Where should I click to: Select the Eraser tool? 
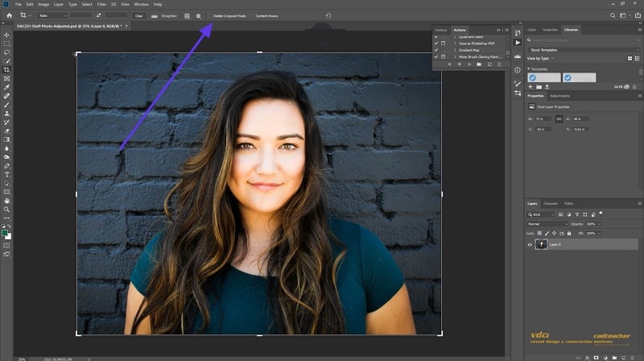(x=6, y=131)
